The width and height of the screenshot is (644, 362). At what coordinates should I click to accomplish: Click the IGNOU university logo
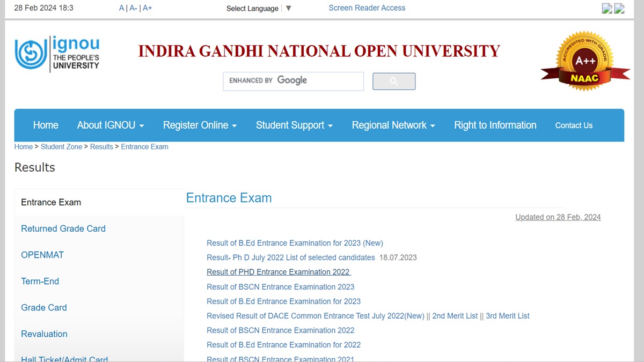56,53
